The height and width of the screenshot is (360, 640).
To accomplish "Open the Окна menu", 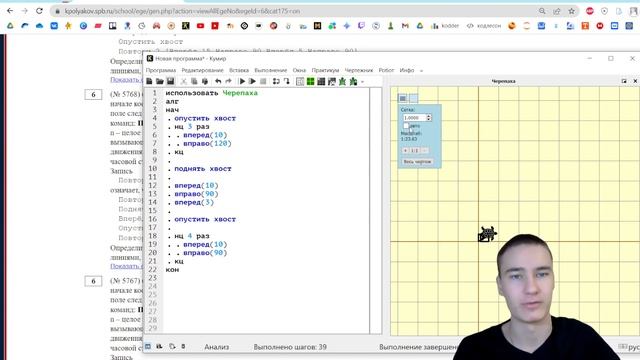I will tap(299, 70).
